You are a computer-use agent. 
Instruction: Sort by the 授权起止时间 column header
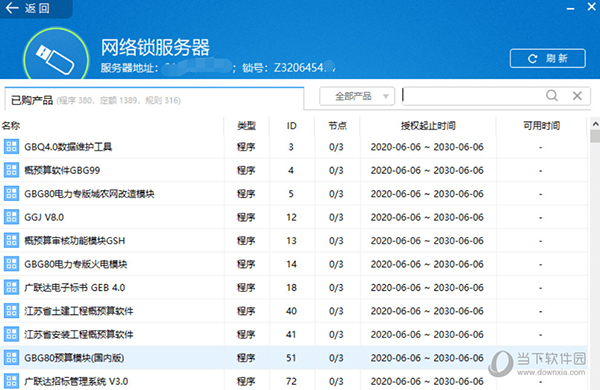[428, 126]
